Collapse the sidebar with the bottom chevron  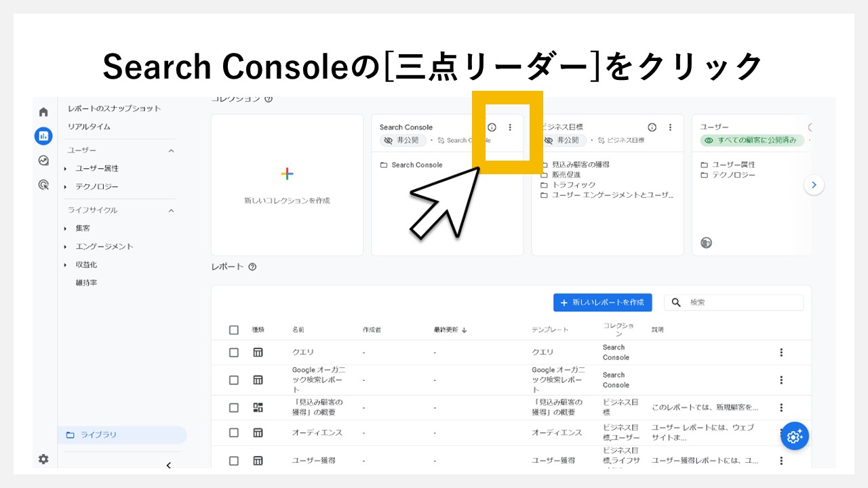(x=168, y=466)
